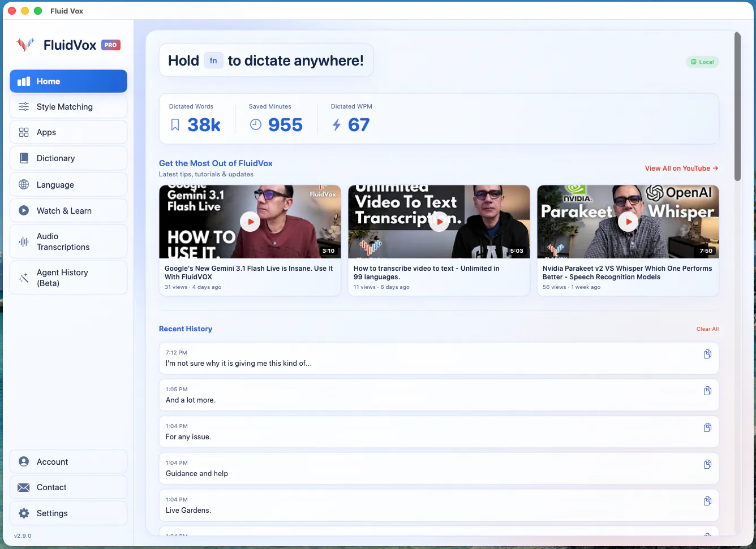Open Agent History (Beta)
The image size is (756, 549).
point(68,278)
